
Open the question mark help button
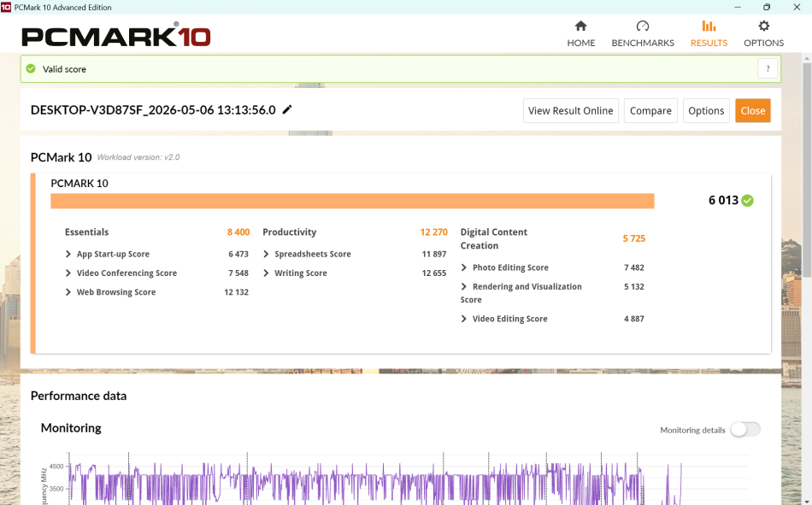click(x=768, y=69)
